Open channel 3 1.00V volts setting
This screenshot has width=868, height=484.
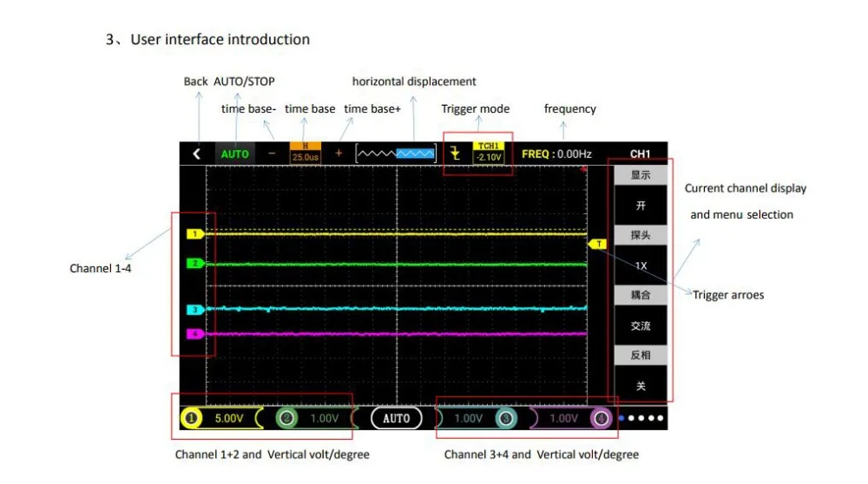(x=469, y=418)
